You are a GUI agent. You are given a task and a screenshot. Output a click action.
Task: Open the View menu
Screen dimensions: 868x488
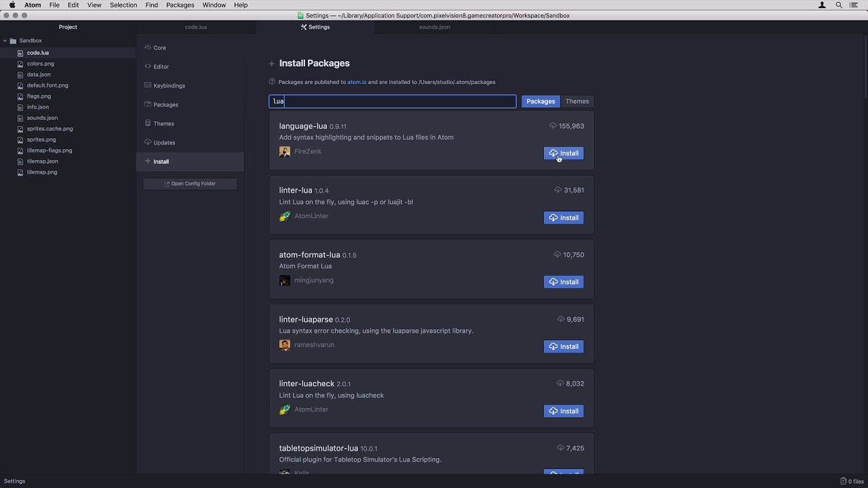94,5
